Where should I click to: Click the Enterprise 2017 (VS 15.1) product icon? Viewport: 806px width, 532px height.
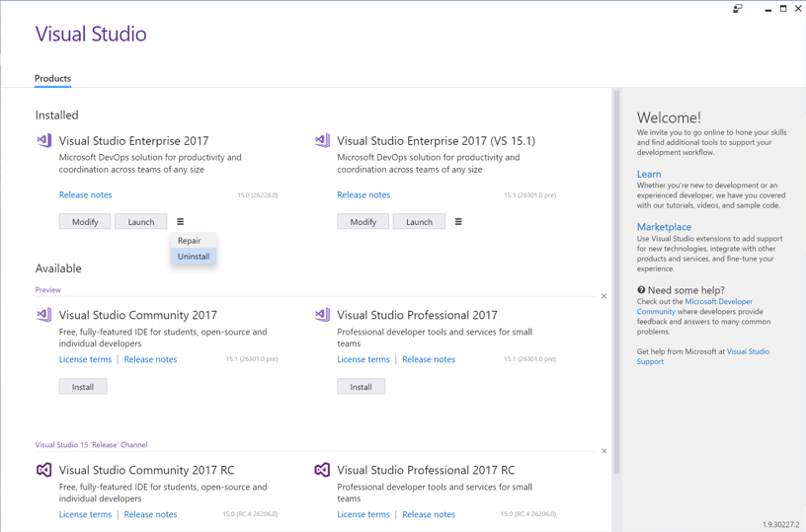pyautogui.click(x=322, y=141)
